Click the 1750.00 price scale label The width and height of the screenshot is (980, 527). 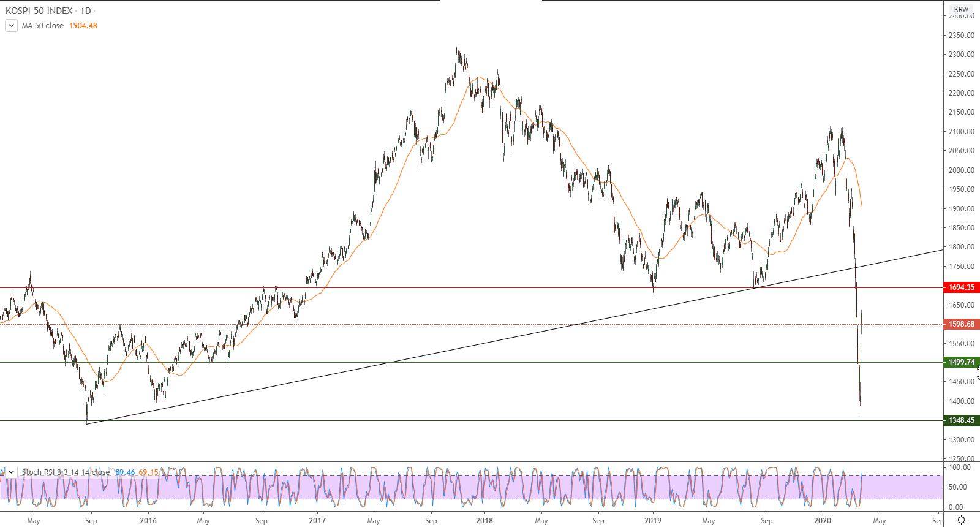(962, 267)
